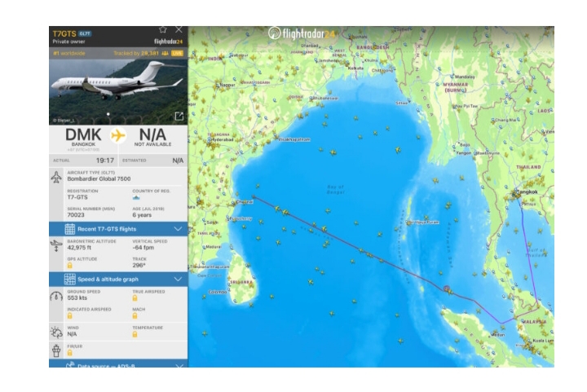
Task: Click the GL7T aircraft type badge
Action: pyautogui.click(x=85, y=33)
